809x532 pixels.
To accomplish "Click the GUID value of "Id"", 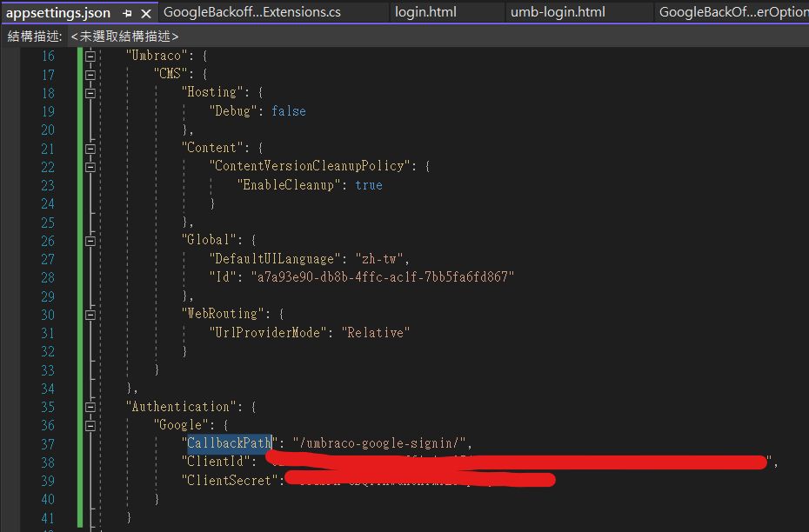I will tap(382, 276).
